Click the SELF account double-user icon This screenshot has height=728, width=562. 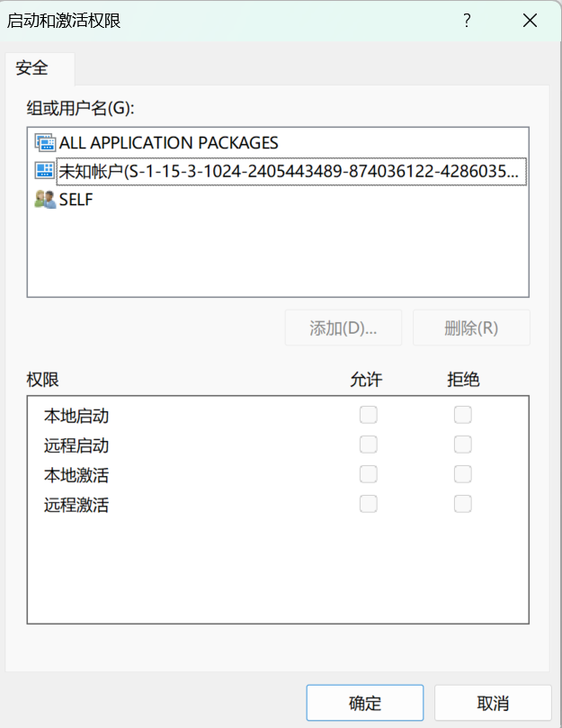click(x=43, y=200)
